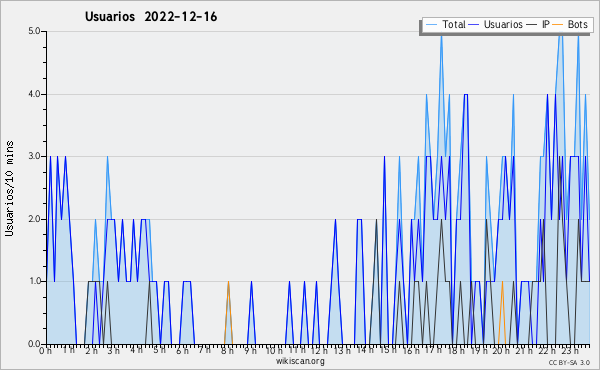Click the '2 h' x-axis label
This screenshot has height=370, width=600.
91,351
